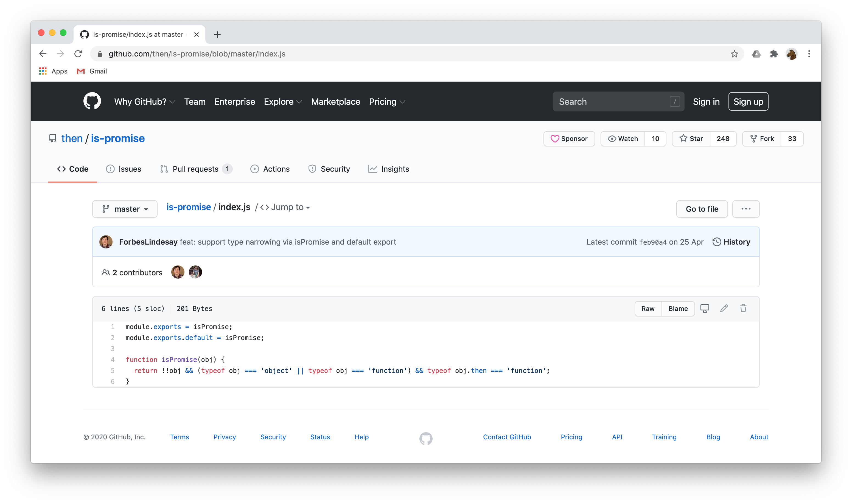Click Sign in button

click(x=706, y=101)
